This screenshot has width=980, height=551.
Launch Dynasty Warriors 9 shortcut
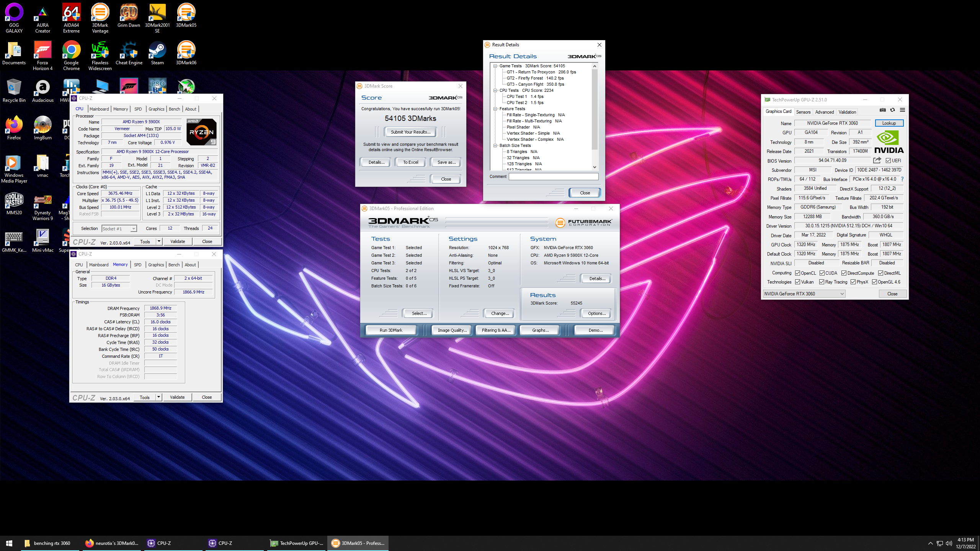coord(42,206)
